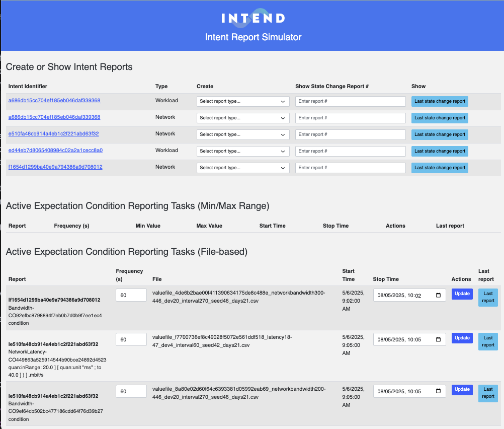The image size is (504, 429).
Task: Follow the ed44eb7d8065408984c02a2a1cecc8a0 link
Action: pyautogui.click(x=55, y=150)
